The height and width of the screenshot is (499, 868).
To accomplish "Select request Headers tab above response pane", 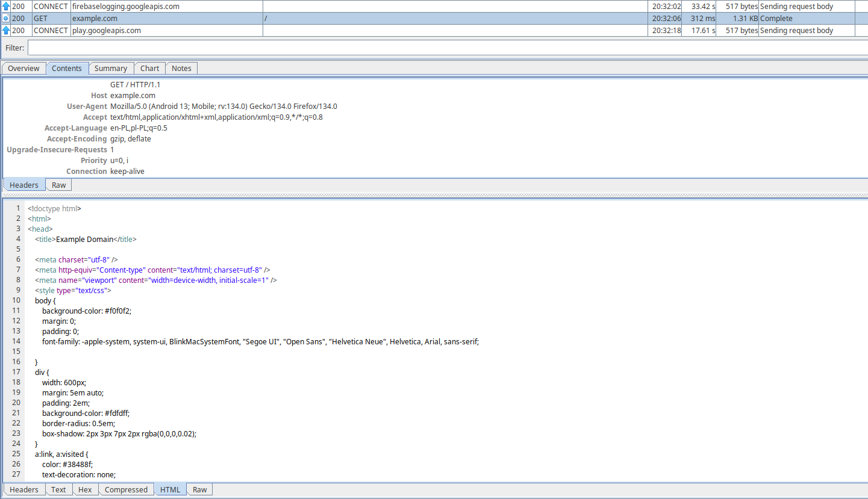I will point(24,185).
